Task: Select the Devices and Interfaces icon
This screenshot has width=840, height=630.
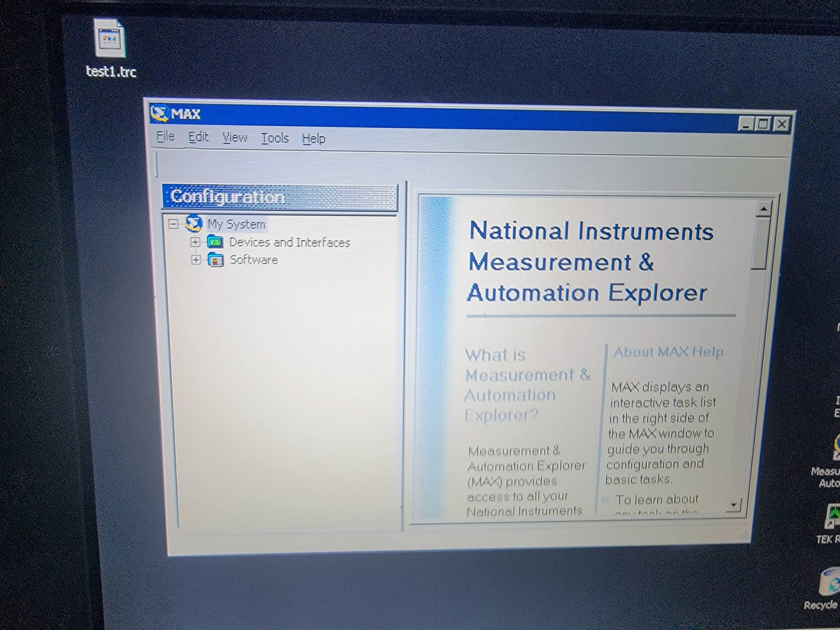Action: pyautogui.click(x=215, y=242)
